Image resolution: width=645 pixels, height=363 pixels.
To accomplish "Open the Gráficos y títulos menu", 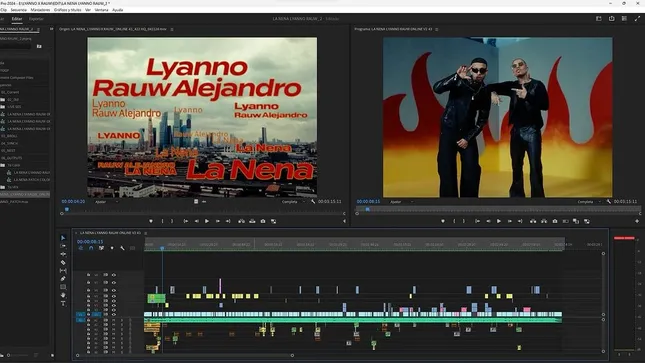I will (x=67, y=9).
